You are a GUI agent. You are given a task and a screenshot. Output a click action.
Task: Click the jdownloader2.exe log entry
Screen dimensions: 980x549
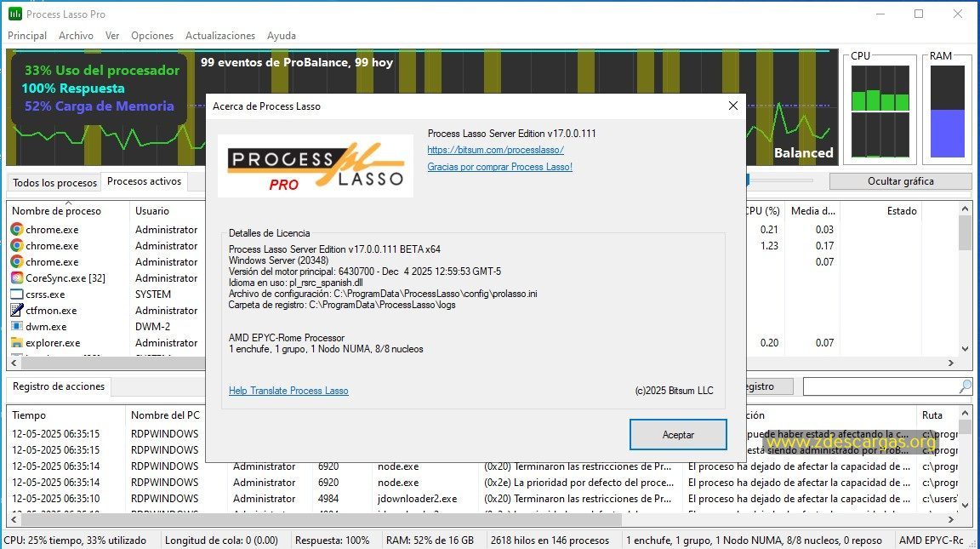417,498
